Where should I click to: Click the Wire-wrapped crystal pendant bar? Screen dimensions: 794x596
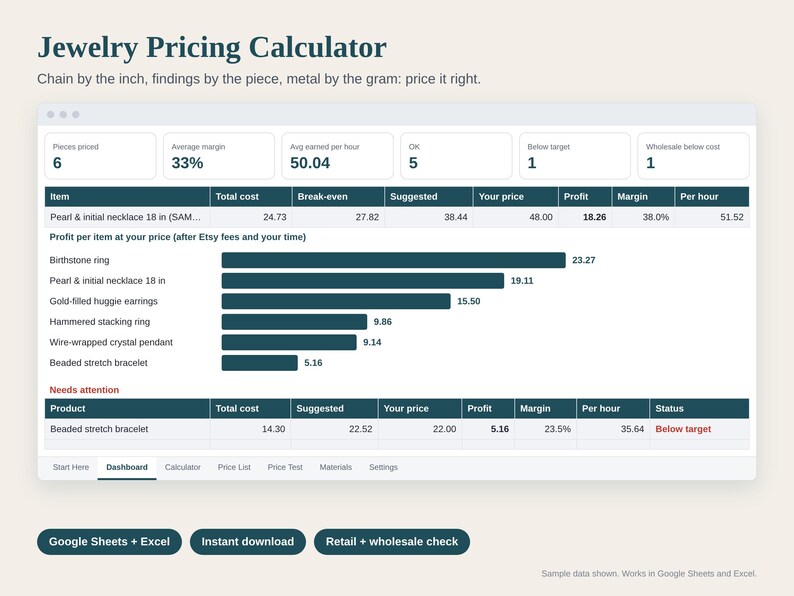coord(289,342)
